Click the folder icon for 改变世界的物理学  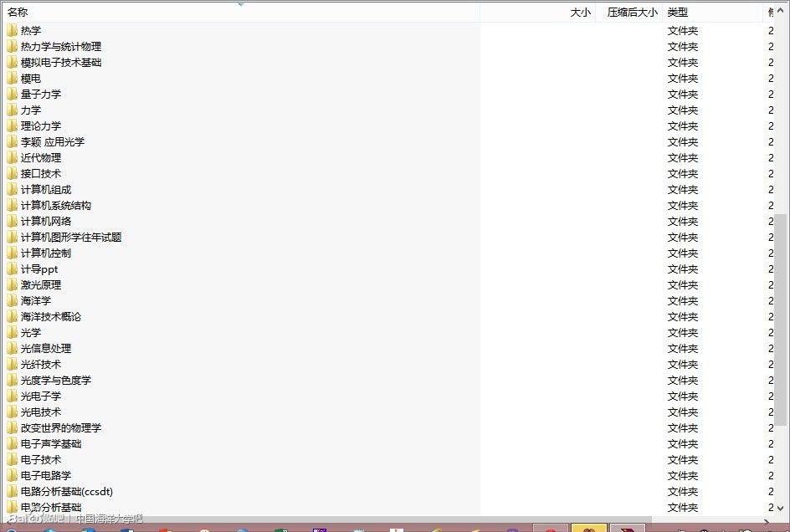(x=12, y=427)
